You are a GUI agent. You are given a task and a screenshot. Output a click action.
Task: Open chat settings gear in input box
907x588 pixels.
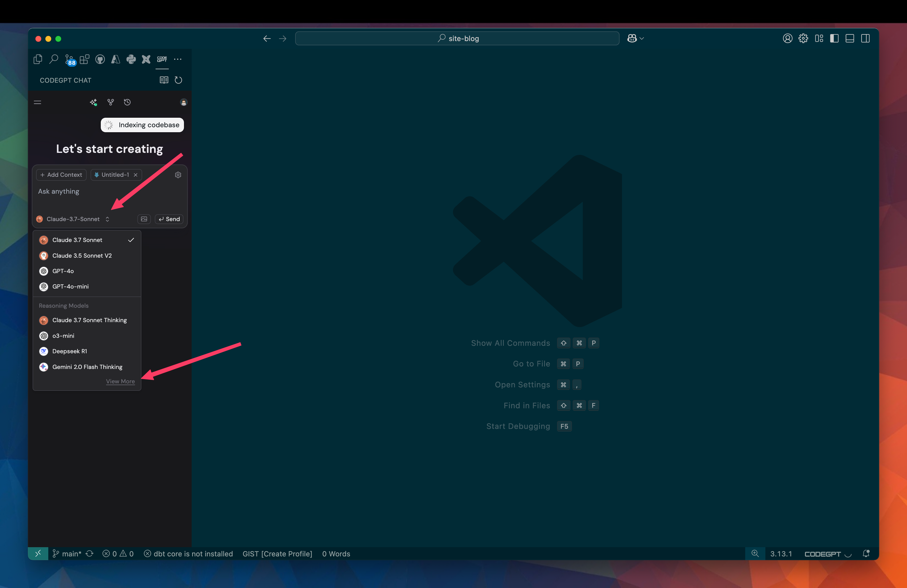178,175
